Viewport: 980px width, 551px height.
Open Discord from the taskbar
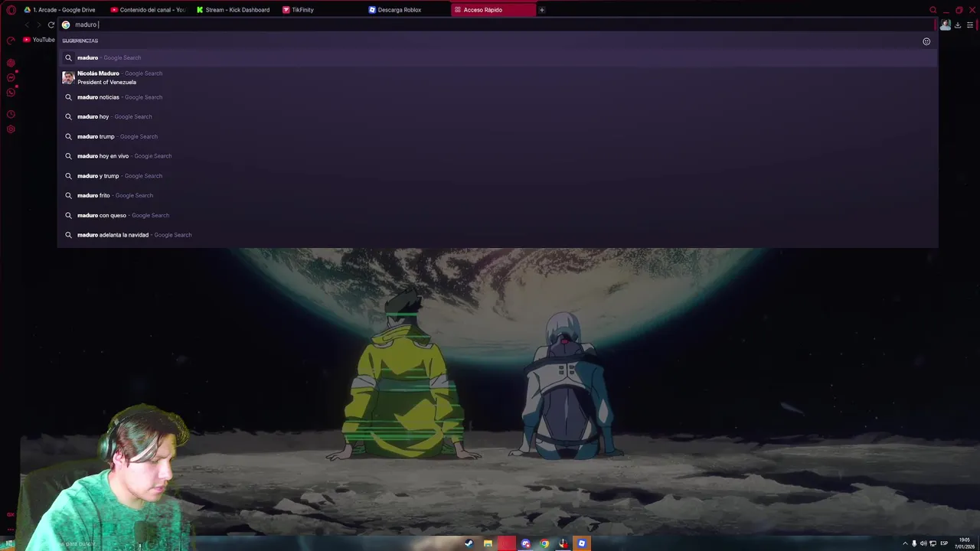526,543
